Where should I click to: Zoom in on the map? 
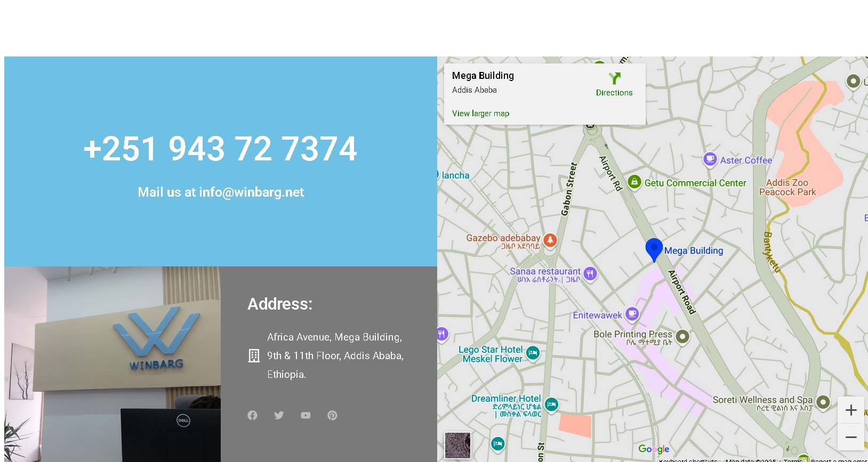pos(851,410)
